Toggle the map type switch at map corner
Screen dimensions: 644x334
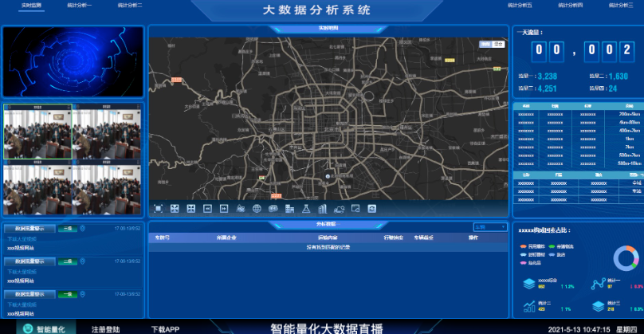click(492, 44)
